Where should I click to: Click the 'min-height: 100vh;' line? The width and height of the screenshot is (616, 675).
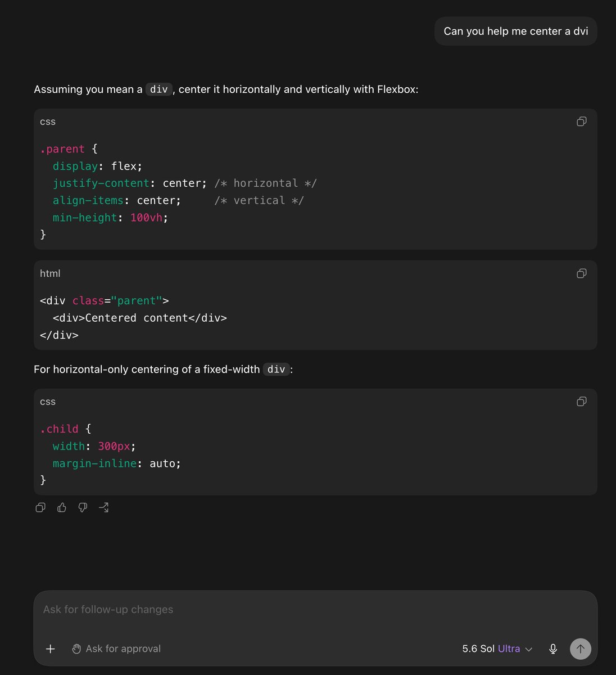[x=110, y=218]
